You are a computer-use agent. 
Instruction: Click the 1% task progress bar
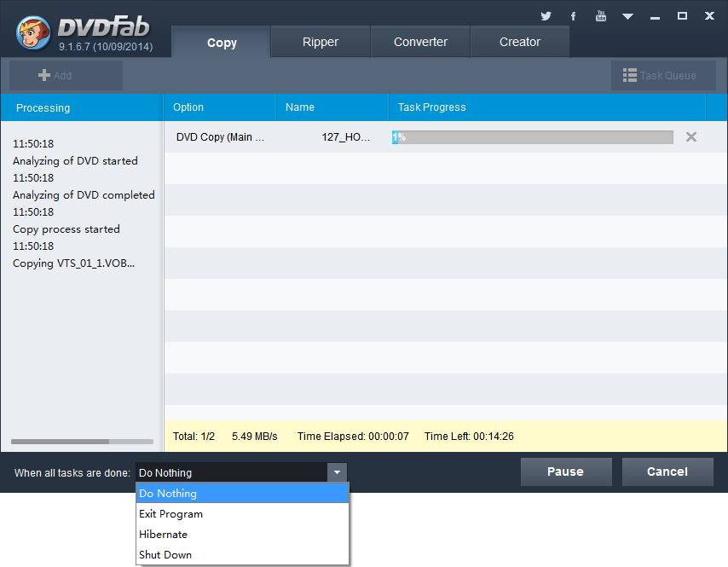(x=533, y=137)
